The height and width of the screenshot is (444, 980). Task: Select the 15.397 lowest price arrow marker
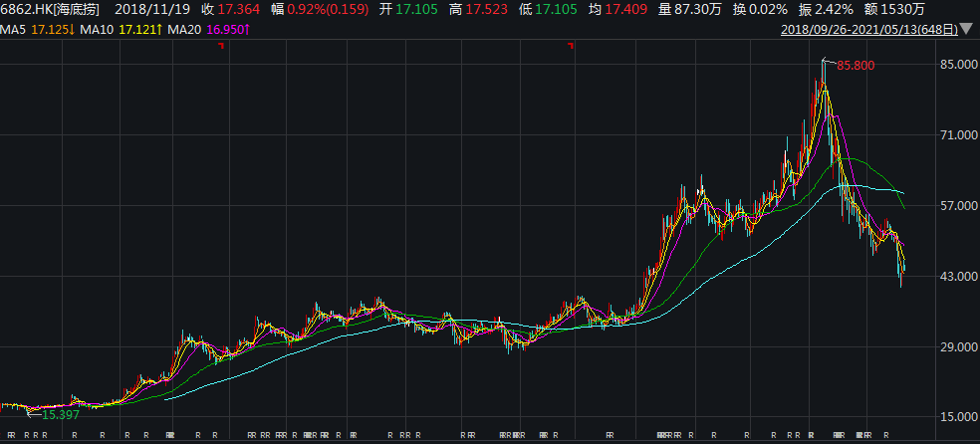pyautogui.click(x=53, y=415)
